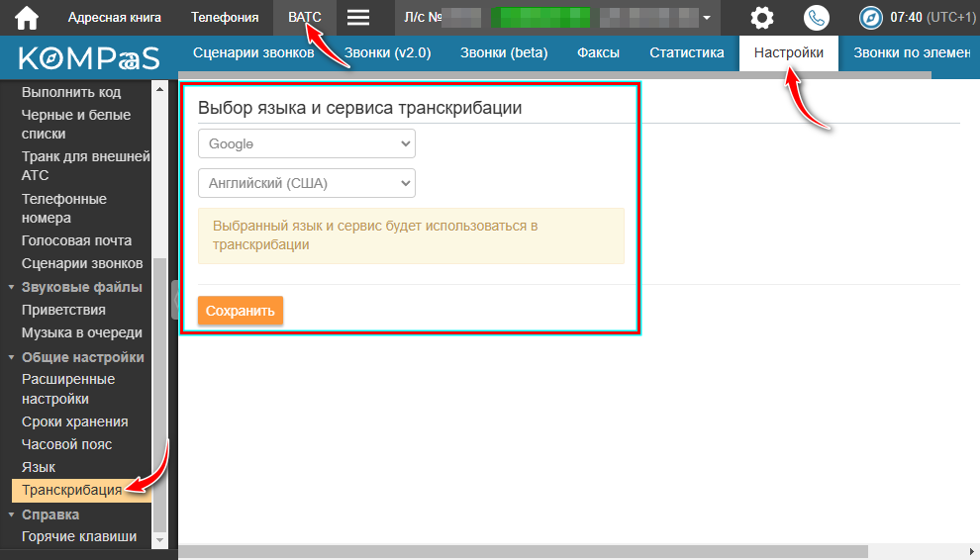The height and width of the screenshot is (560, 980).
Task: Open the account selector dropdown arrow
Action: (707, 18)
